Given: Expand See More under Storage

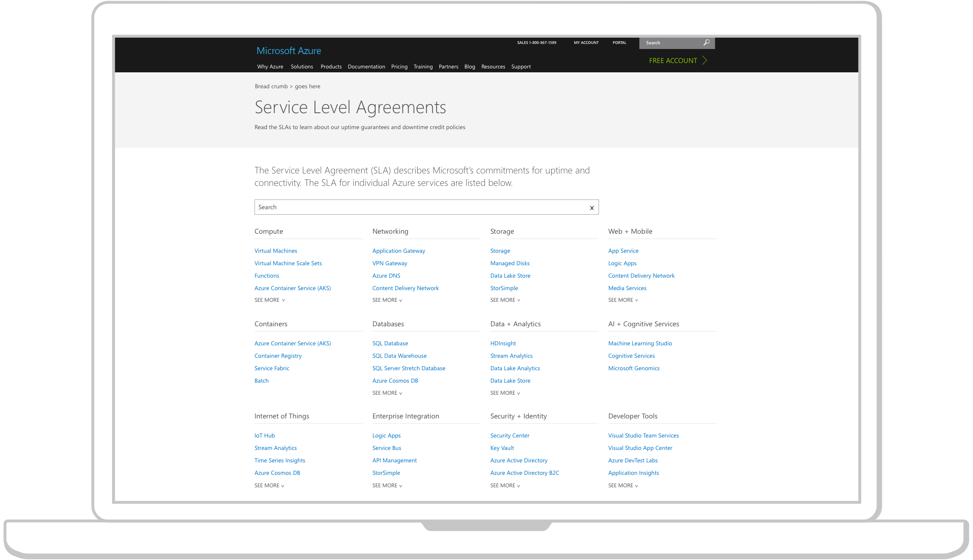Looking at the screenshot, I should click(505, 300).
